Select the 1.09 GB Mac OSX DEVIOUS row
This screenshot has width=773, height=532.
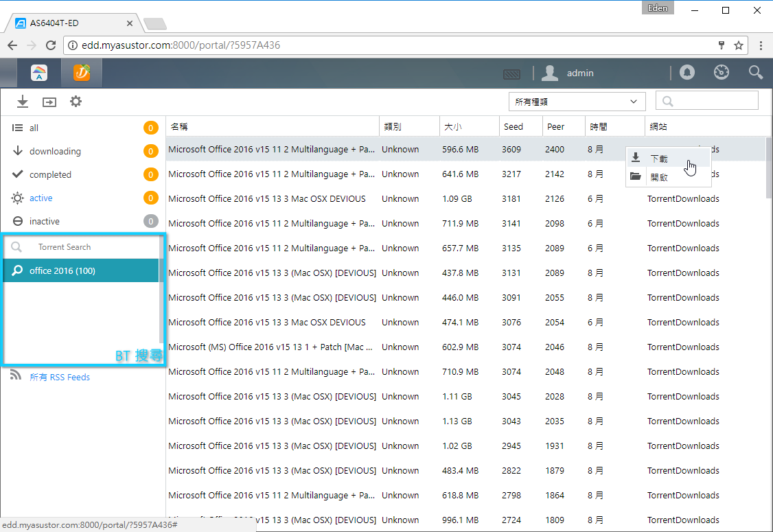[x=466, y=198]
